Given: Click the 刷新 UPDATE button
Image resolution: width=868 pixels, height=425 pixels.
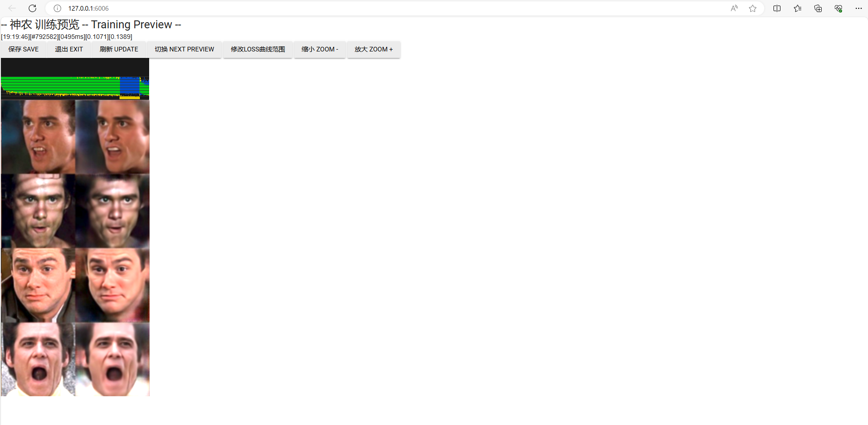Looking at the screenshot, I should pyautogui.click(x=119, y=49).
